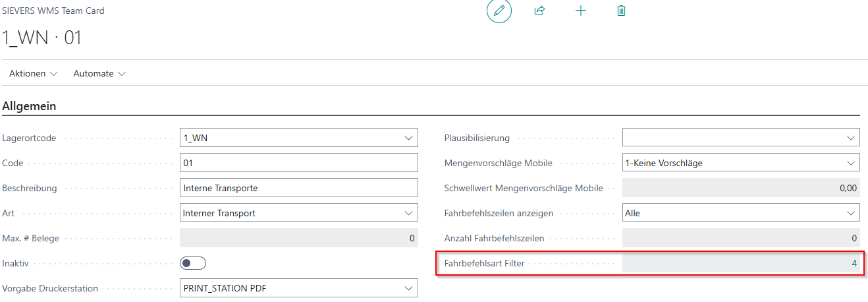Viewport: 868px width, 302px height.
Task: Click the plus icon to create new
Action: point(580,11)
